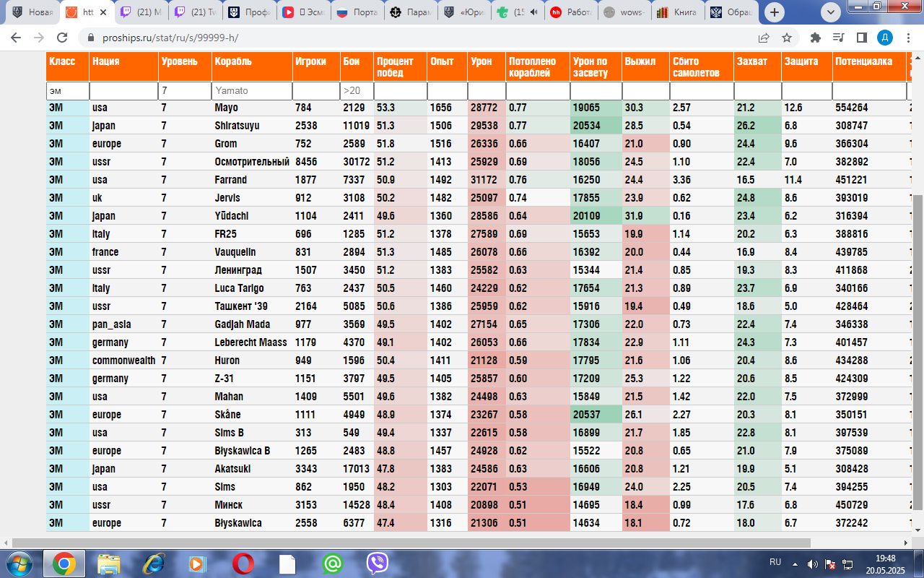Open the media controls toolbar icon

[x=838, y=38]
